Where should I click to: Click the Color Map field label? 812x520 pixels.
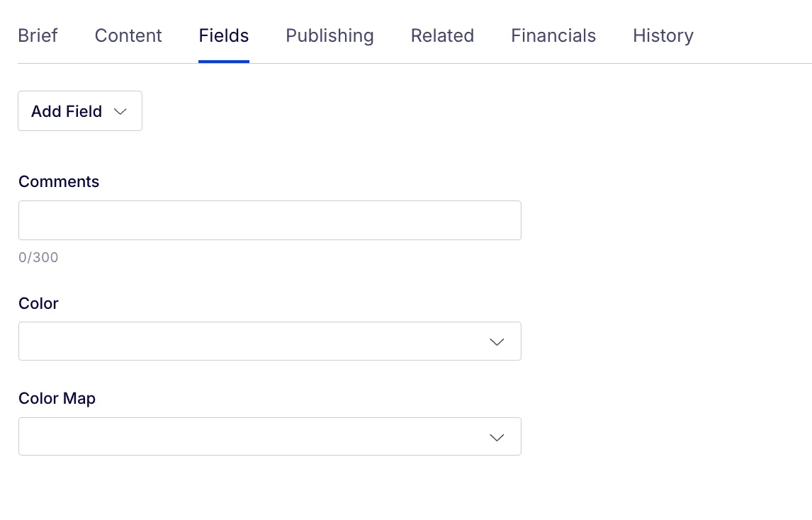(57, 399)
